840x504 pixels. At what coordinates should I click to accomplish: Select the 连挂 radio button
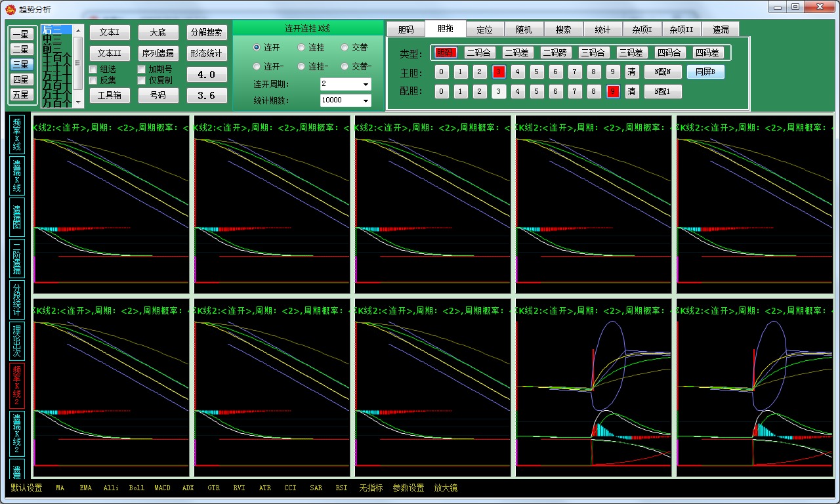tap(301, 47)
